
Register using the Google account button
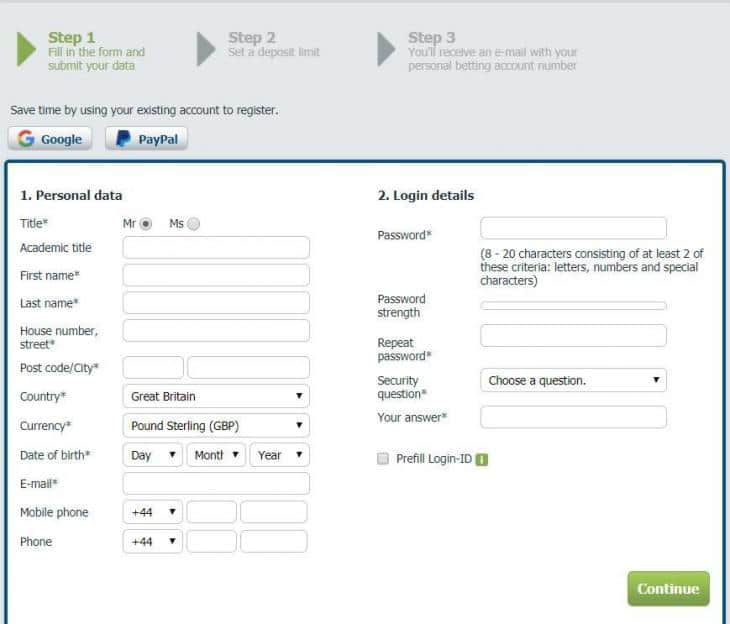click(50, 139)
